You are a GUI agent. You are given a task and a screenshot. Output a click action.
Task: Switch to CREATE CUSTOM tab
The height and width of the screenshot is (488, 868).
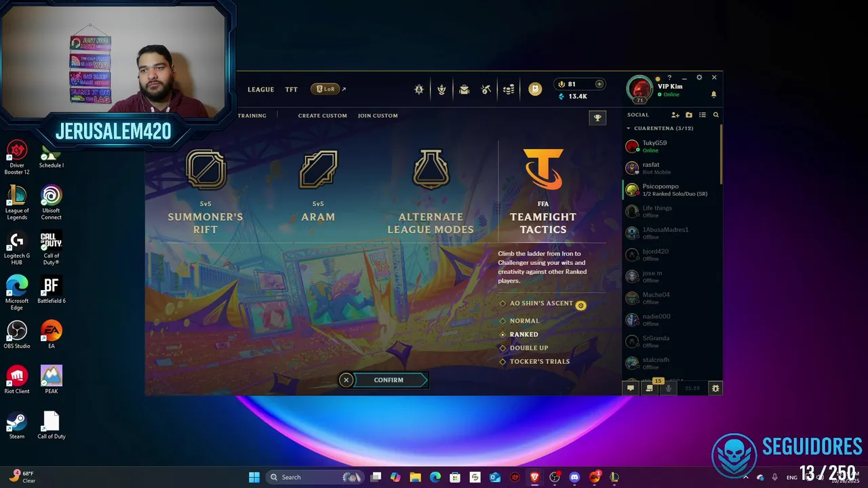(323, 116)
